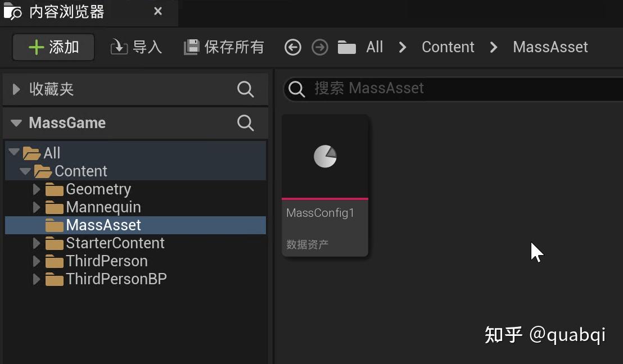Click the Add (添加) button
The width and height of the screenshot is (623, 364).
(x=52, y=47)
